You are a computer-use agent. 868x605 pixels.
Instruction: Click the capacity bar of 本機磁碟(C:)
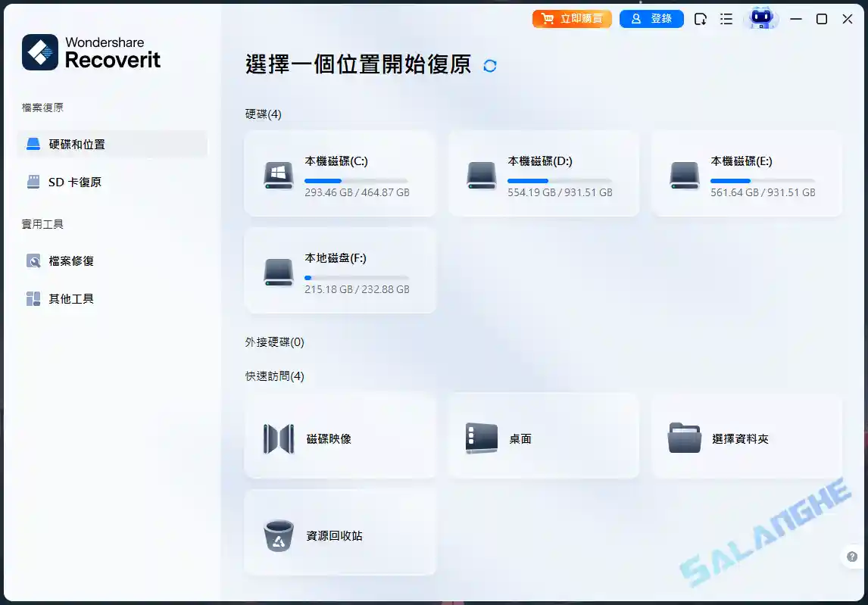coord(356,180)
